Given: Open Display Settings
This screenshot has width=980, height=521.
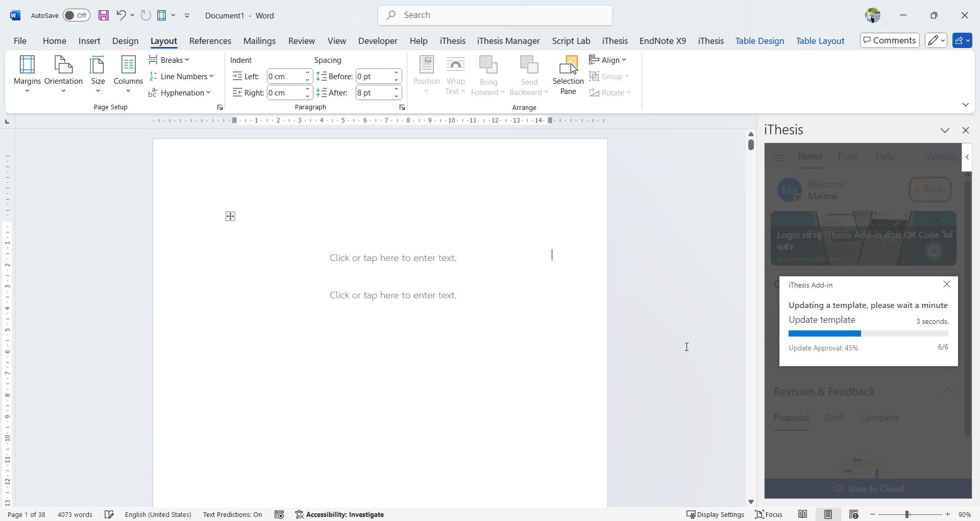Looking at the screenshot, I should (715, 514).
